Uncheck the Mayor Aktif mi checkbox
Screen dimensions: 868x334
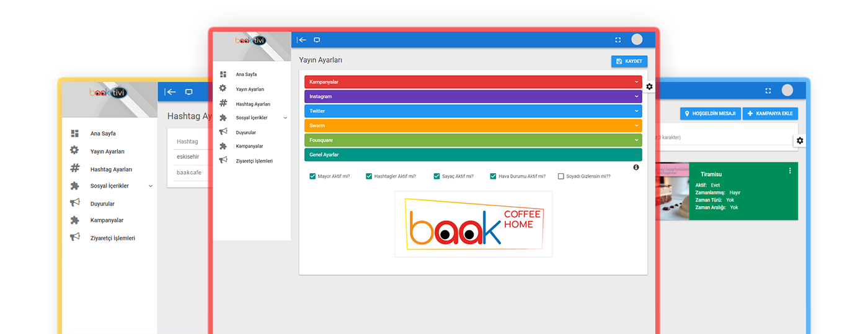(312, 176)
